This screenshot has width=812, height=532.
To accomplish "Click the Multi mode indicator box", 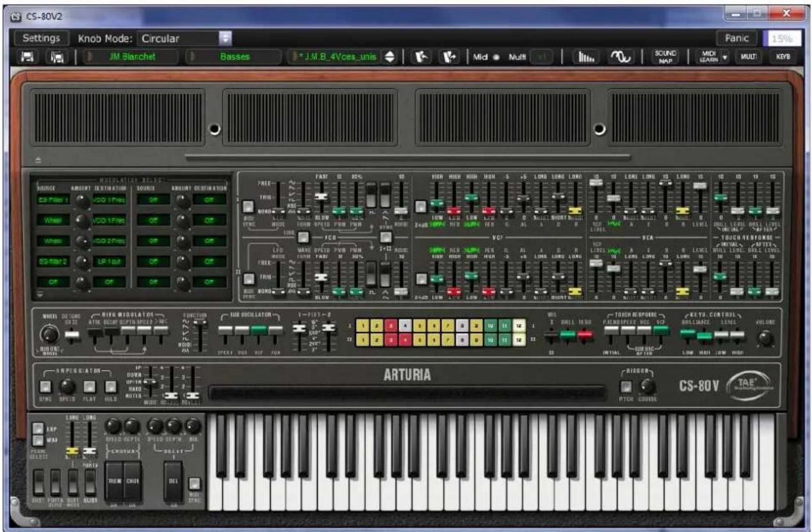I will pos(542,56).
